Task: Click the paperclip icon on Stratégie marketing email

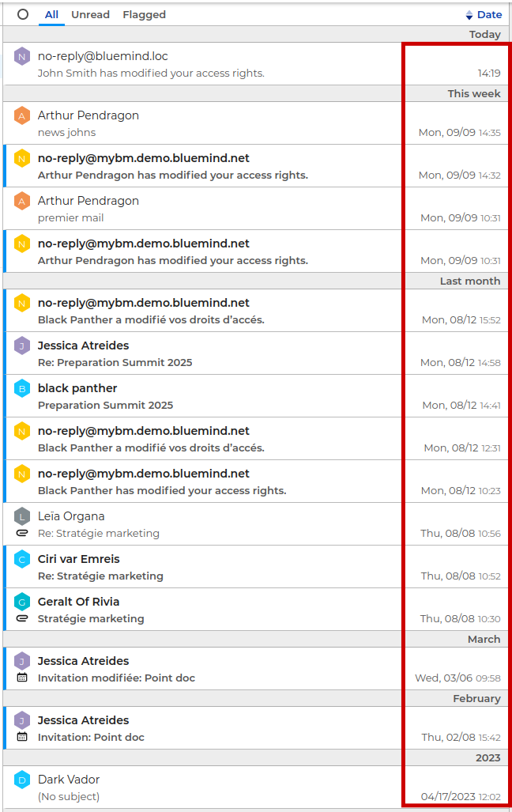Action: [x=22, y=619]
